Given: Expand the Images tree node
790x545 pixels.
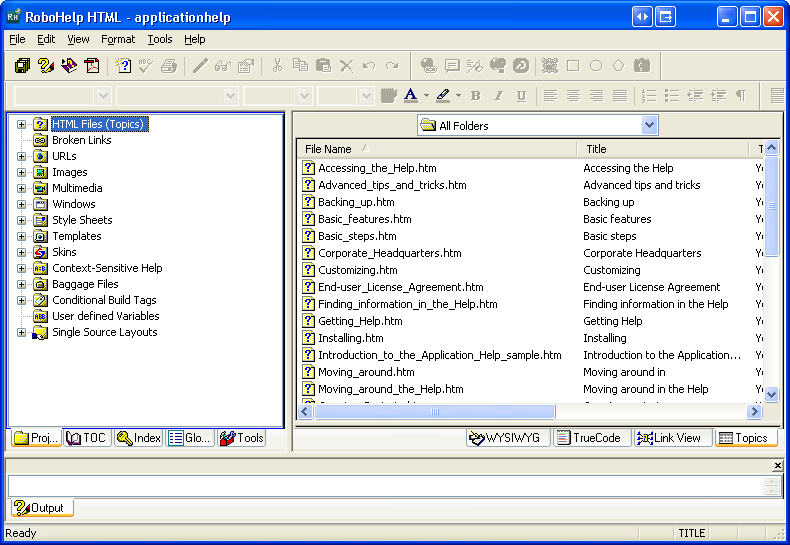Looking at the screenshot, I should (21, 172).
